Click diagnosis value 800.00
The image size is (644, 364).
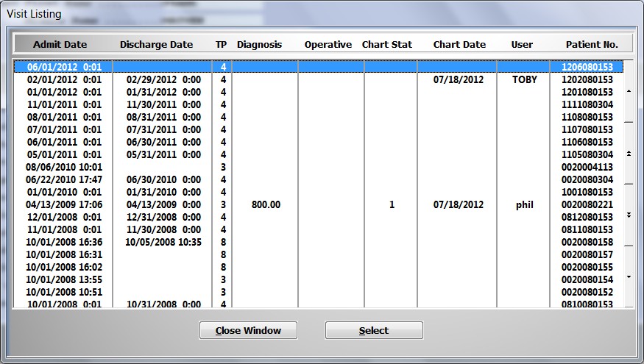pyautogui.click(x=266, y=204)
